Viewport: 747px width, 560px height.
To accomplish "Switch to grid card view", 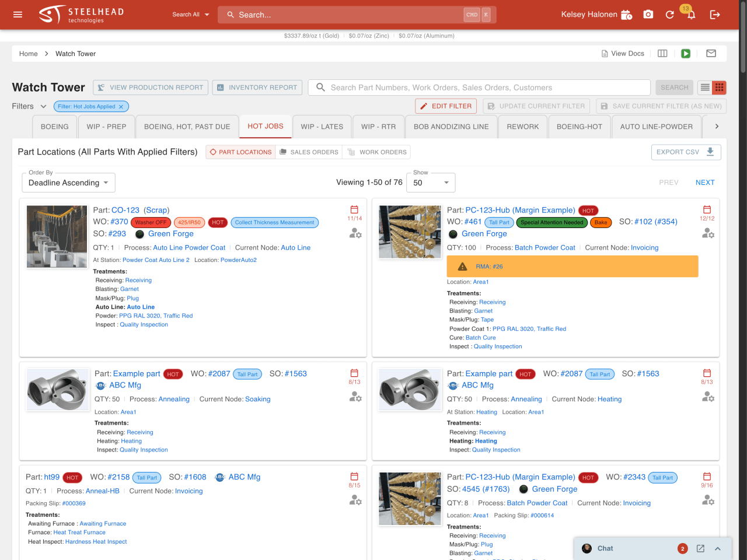I will point(719,87).
